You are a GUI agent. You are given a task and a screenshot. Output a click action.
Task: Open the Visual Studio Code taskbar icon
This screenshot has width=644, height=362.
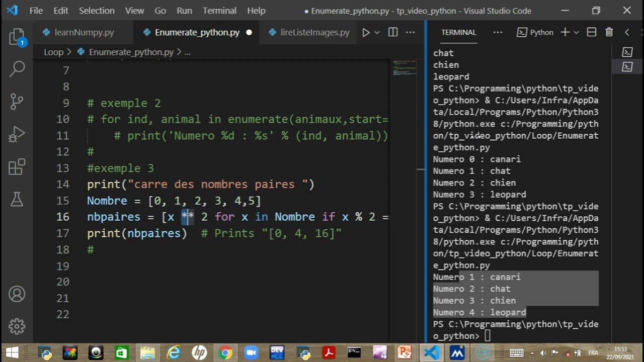tap(432, 353)
